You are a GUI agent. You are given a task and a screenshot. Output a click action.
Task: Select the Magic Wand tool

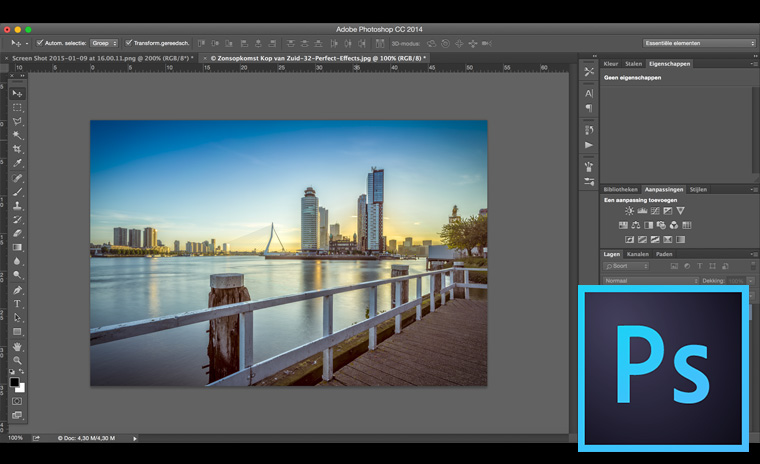pos(17,135)
